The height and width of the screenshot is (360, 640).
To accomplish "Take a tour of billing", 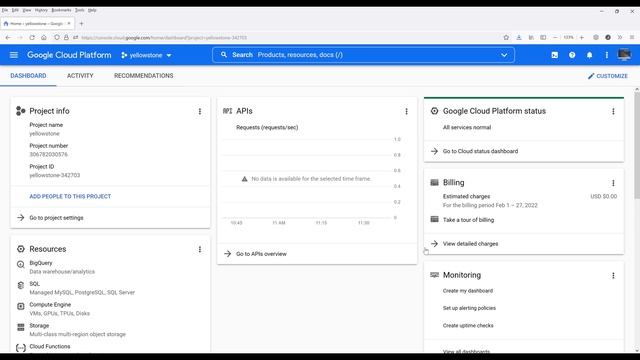I will [x=468, y=220].
